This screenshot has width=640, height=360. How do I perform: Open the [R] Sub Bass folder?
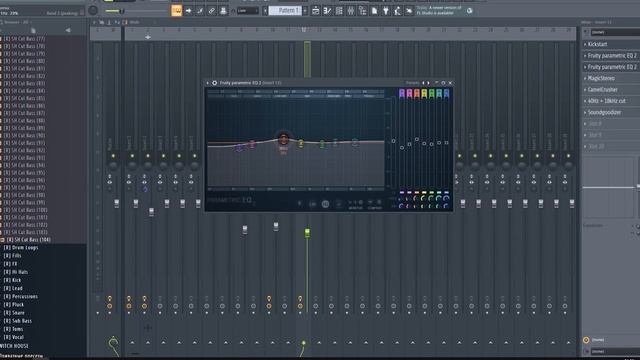point(18,321)
